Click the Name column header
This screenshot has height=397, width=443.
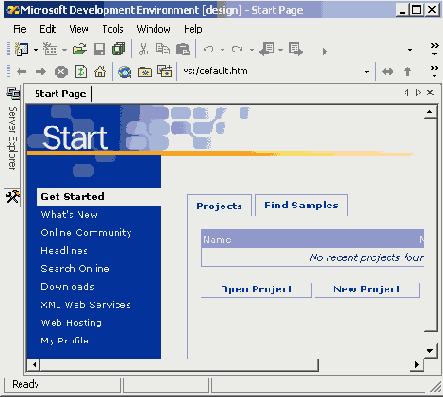[217, 240]
